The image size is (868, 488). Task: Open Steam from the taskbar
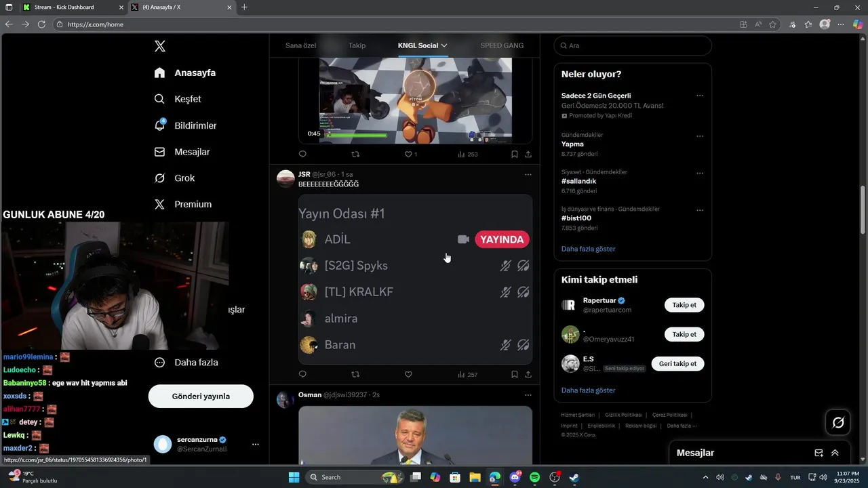pos(574,477)
